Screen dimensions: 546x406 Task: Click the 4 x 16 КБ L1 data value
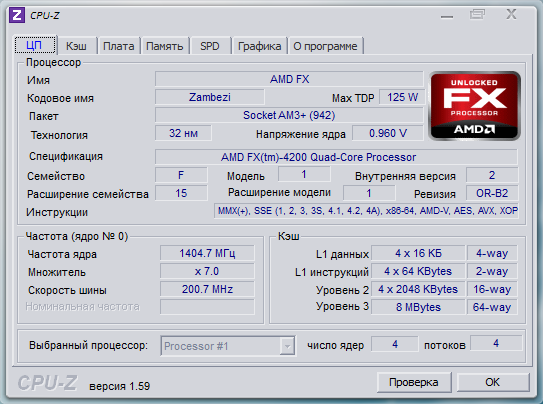pyautogui.click(x=418, y=253)
